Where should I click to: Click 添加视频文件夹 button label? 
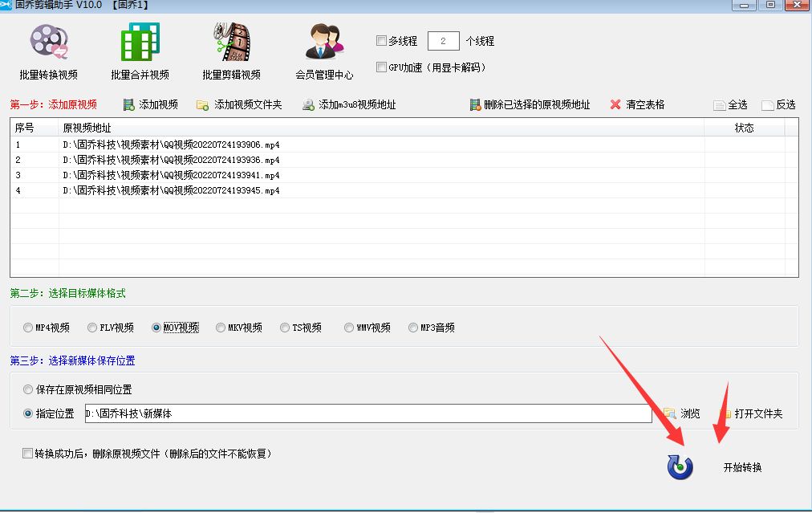[x=248, y=104]
